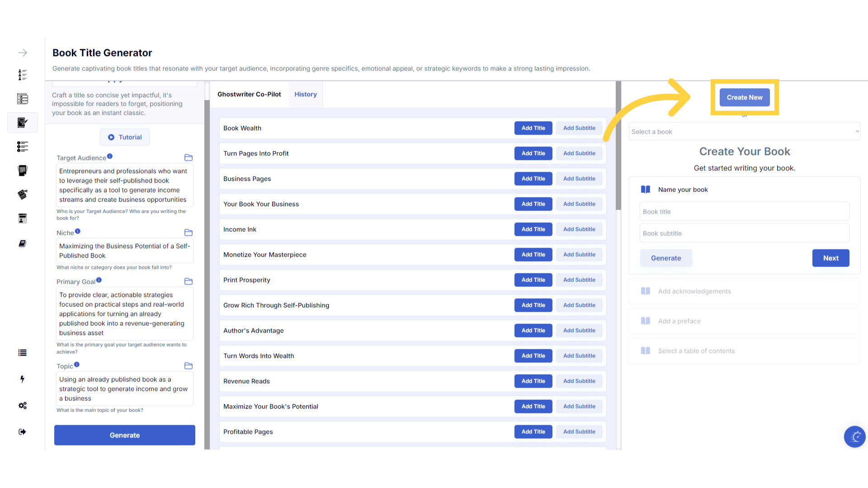The width and height of the screenshot is (868, 488).
Task: Open the book icon in sidebar
Action: click(x=22, y=244)
